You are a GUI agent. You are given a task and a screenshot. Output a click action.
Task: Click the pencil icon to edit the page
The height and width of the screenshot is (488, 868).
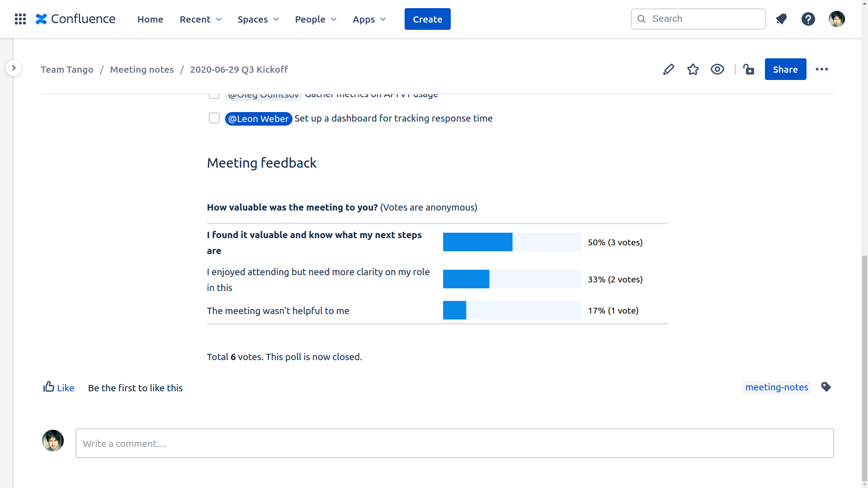coord(669,69)
